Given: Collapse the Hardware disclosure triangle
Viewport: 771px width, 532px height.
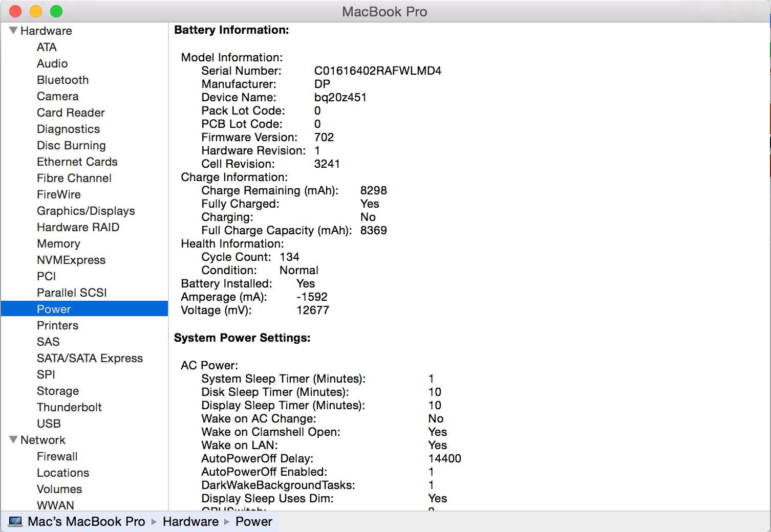Looking at the screenshot, I should [13, 31].
